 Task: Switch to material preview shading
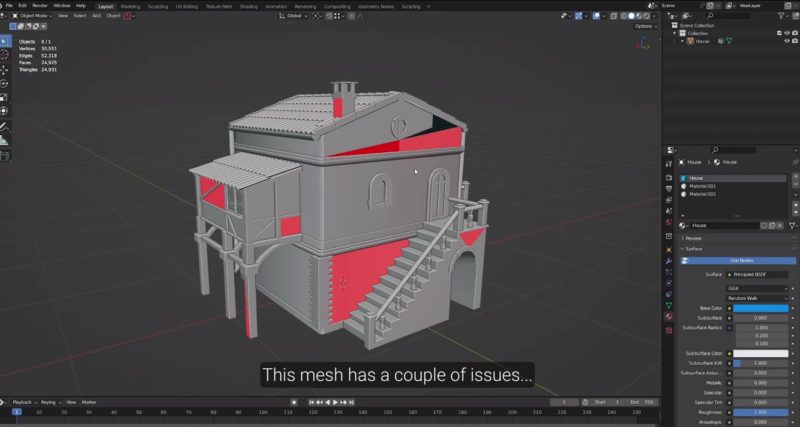click(x=639, y=16)
